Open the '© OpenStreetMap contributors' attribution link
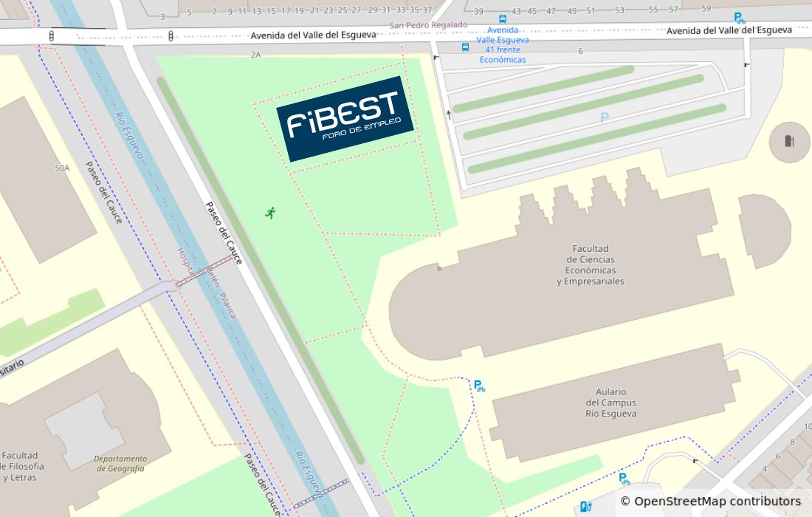812x517 pixels. pos(710,501)
